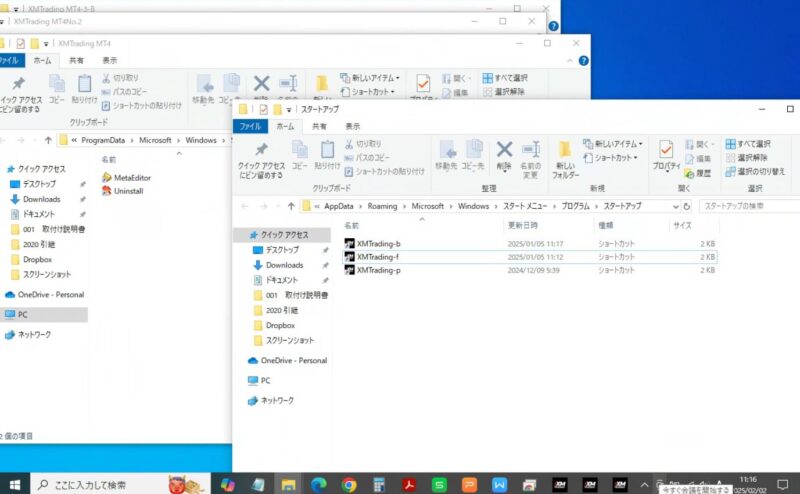Open notification center on taskbar
Screen dimensions: 800x494
[x=783, y=484]
